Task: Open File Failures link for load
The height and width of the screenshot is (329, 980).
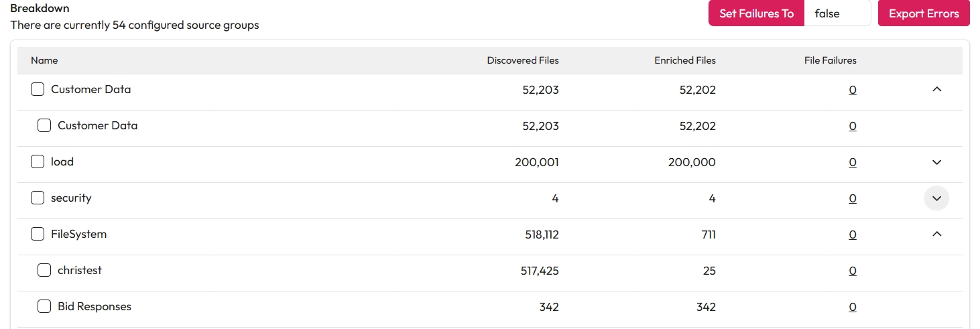Action: (x=852, y=162)
